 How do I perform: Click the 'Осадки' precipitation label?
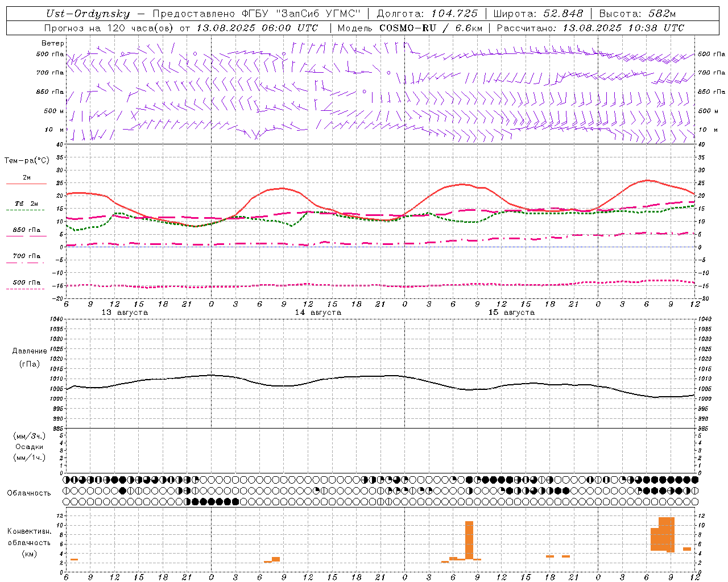tap(30, 447)
